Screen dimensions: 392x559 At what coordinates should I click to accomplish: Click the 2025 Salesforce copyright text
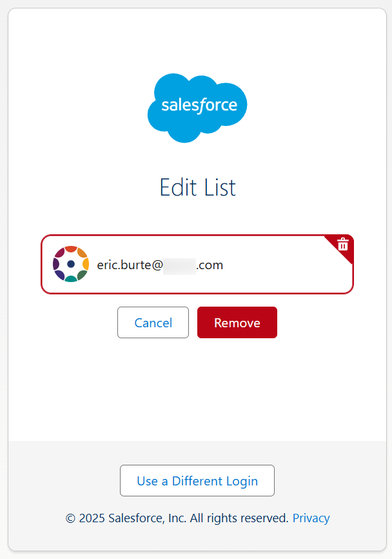(177, 518)
